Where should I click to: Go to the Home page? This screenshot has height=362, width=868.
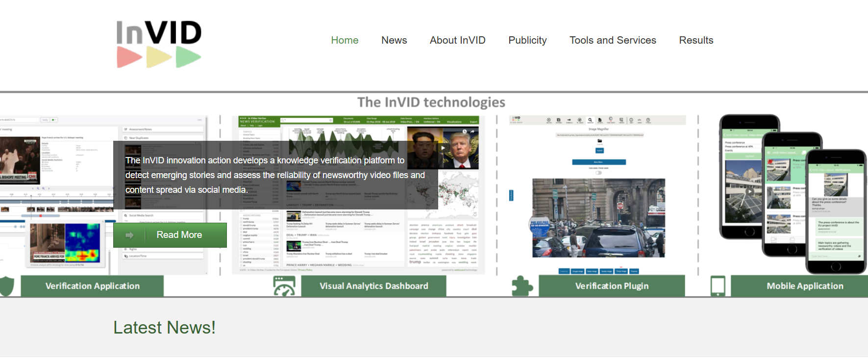coord(345,40)
